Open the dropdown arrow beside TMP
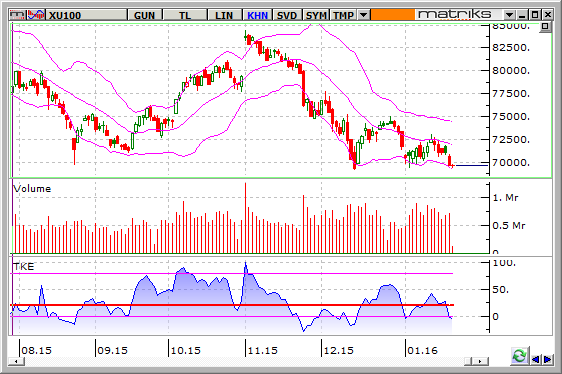Image resolution: width=562 pixels, height=374 pixels. [x=363, y=15]
